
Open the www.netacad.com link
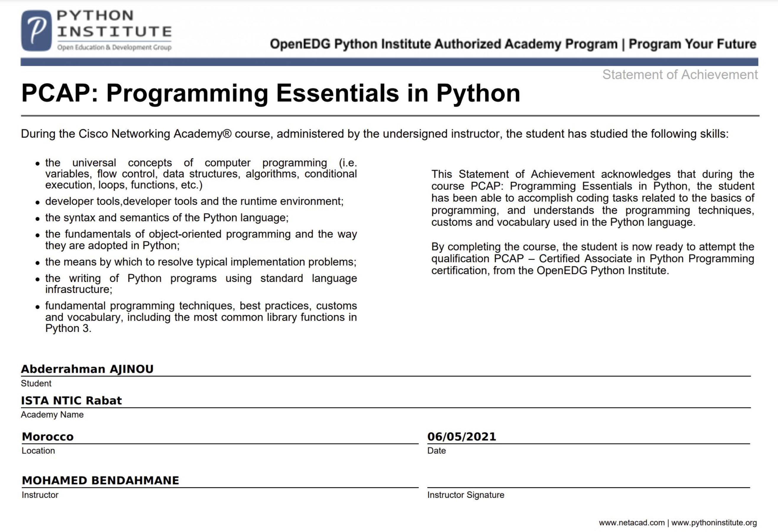[x=632, y=523]
